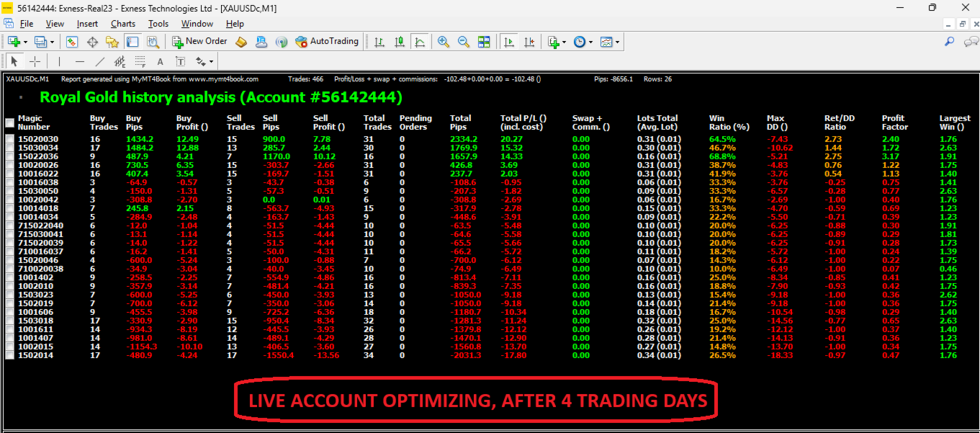Click the Royal Gold history analysis title

coord(221,97)
